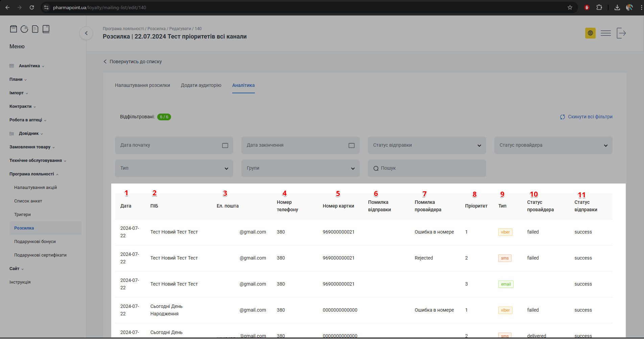Open the Групи filter dropdown

click(301, 168)
